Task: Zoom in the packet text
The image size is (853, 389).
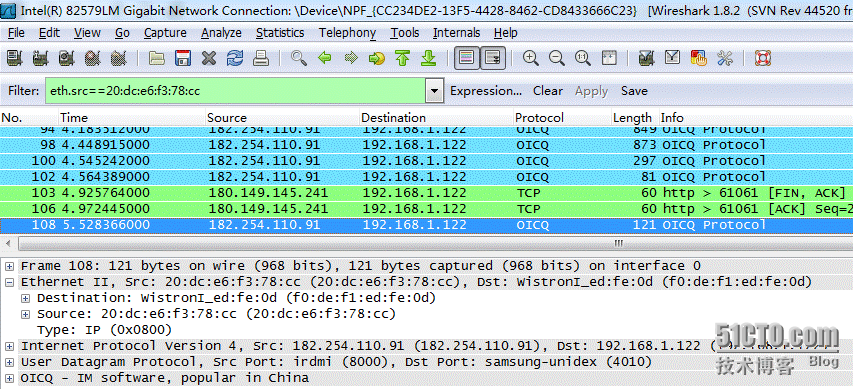Action: pyautogui.click(x=530, y=58)
